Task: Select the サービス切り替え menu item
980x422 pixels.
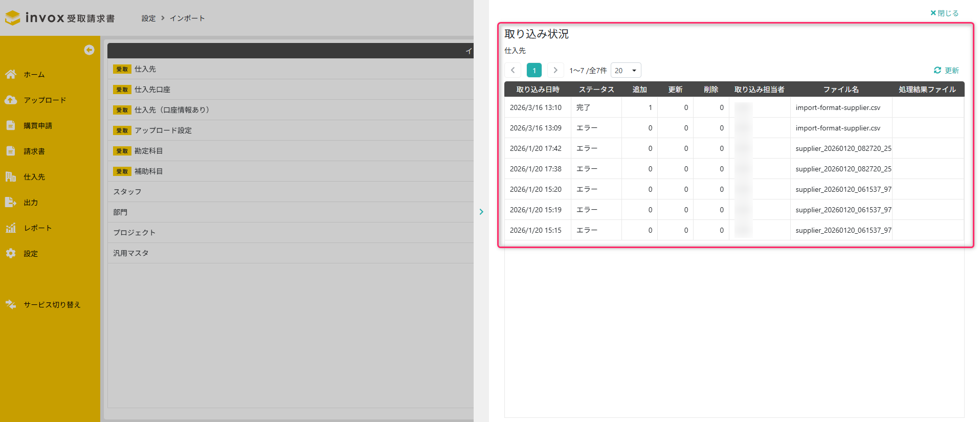Action: click(52, 304)
